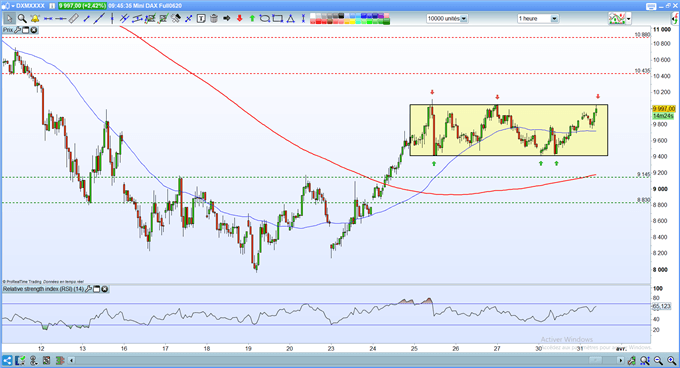Select the arrow cursor tool
The image size is (680, 368).
(x=10, y=18)
